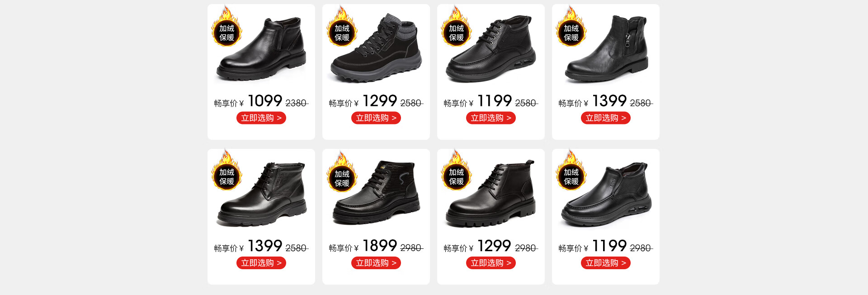Screen dimensions: 868x295
Task: Click the flame badge on the zipper ankle boot
Action: click(x=571, y=27)
